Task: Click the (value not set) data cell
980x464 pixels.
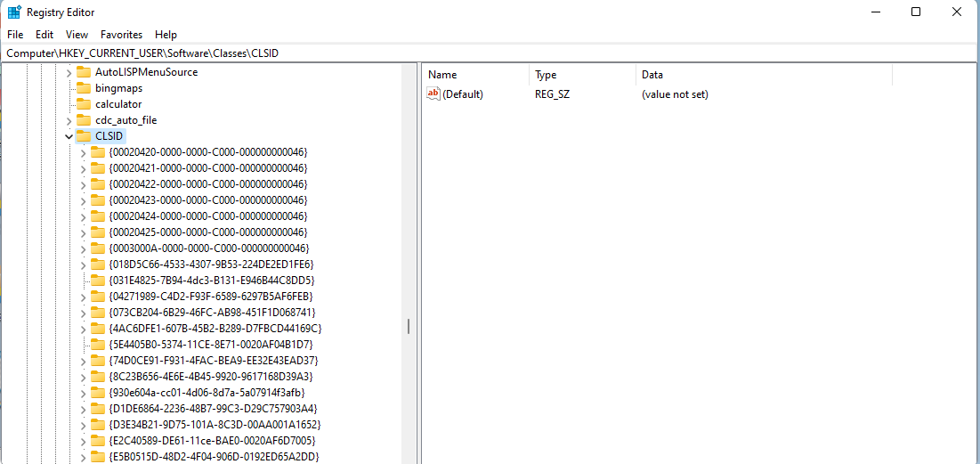Action: pos(675,94)
